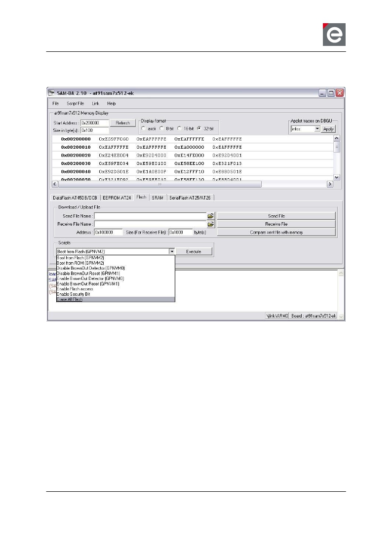Focus the Receive File Name field
The height and width of the screenshot is (554, 392).
[x=151, y=224]
